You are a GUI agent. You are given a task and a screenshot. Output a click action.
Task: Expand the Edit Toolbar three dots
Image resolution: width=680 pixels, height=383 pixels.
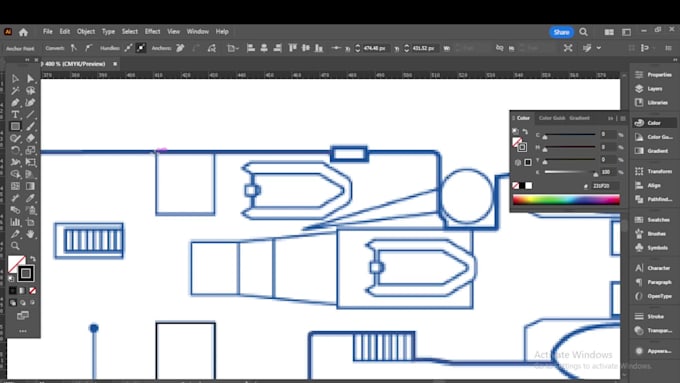[23, 331]
